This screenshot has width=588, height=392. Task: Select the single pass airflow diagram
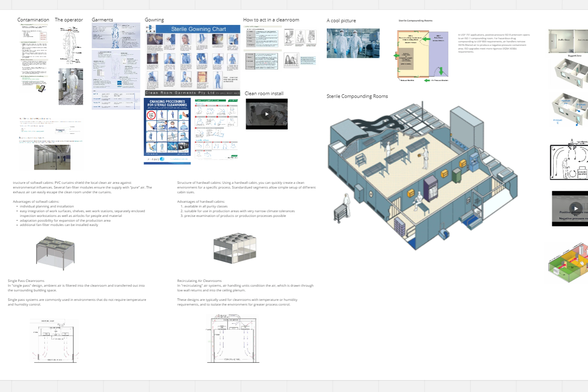pos(54,341)
